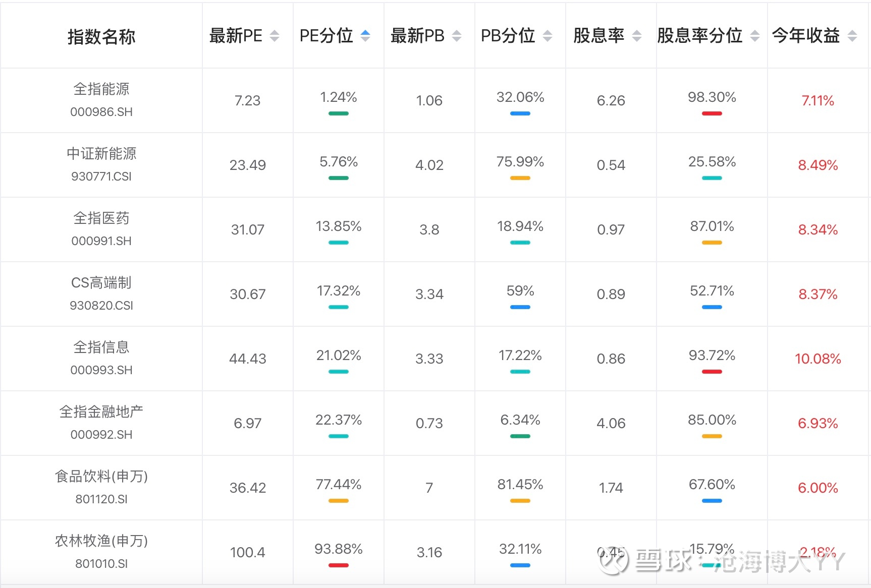Click dividend yield 4.06
Screen dimensions: 871x588
611,424
